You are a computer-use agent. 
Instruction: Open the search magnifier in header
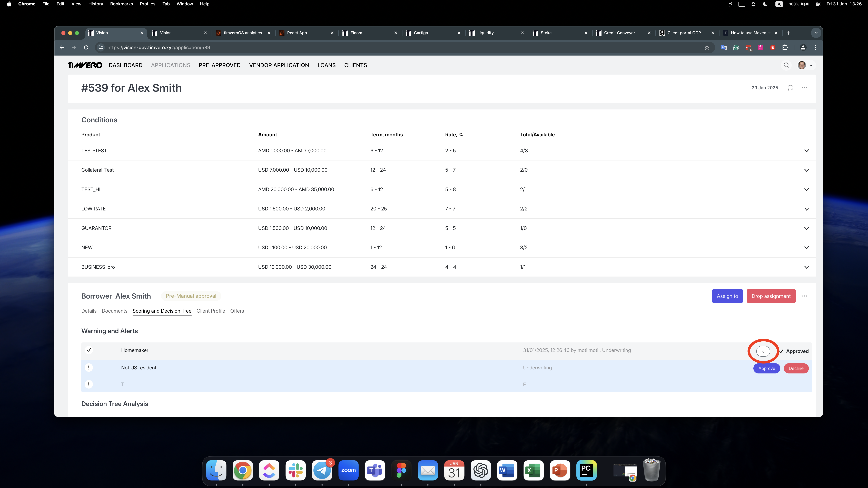(786, 65)
